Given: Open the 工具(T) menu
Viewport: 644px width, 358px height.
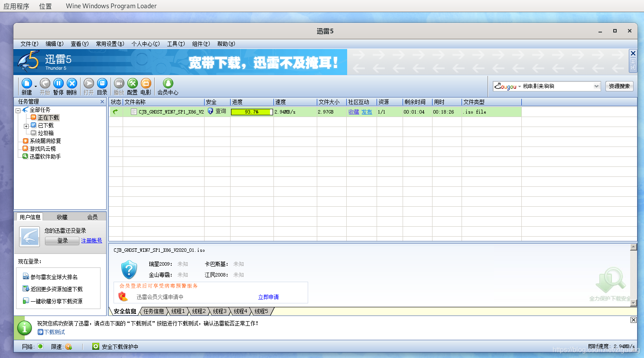Looking at the screenshot, I should [176, 44].
